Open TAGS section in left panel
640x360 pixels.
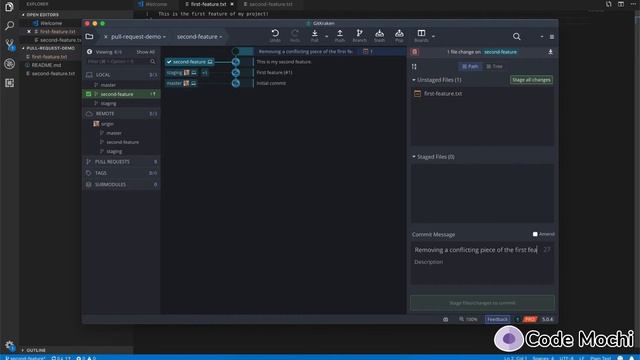coord(121,173)
